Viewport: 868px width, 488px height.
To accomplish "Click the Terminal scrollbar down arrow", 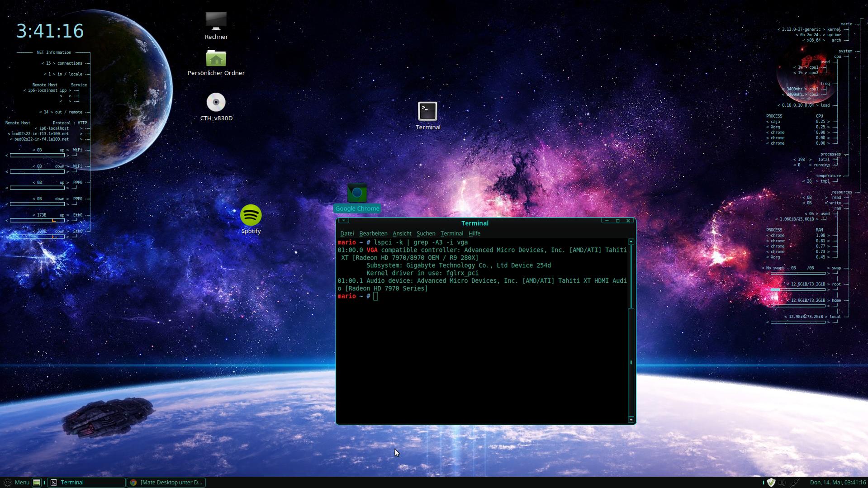I will click(631, 420).
